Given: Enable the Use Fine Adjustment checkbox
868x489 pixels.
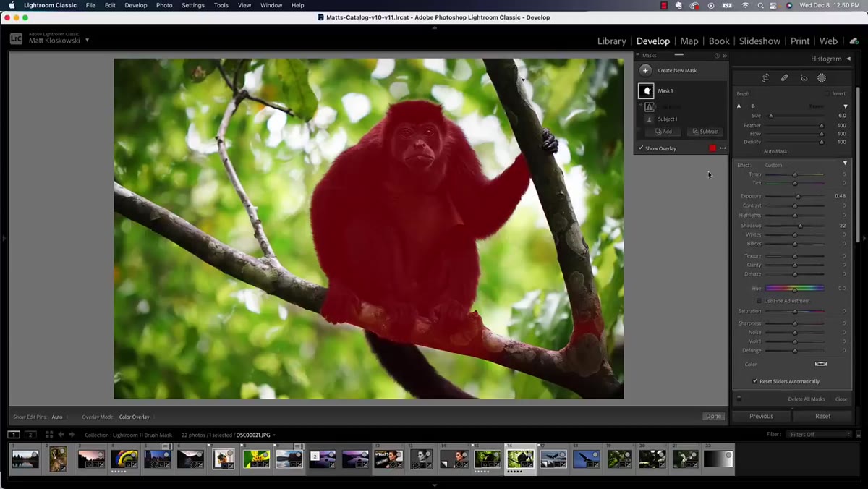Looking at the screenshot, I should click(759, 301).
